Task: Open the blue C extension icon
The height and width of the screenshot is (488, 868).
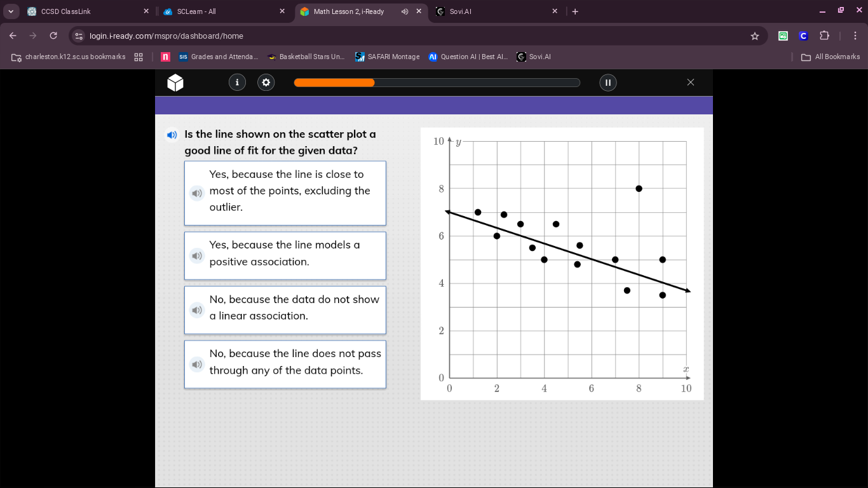Action: (803, 36)
